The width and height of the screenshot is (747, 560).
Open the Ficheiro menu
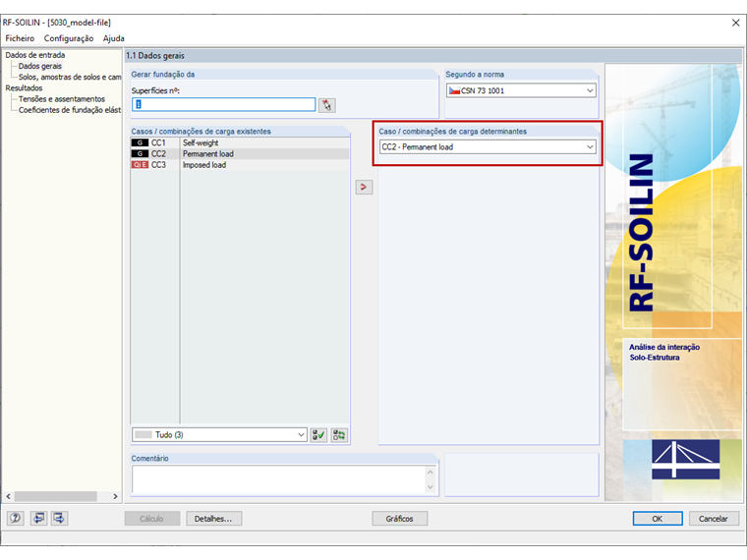[x=20, y=38]
